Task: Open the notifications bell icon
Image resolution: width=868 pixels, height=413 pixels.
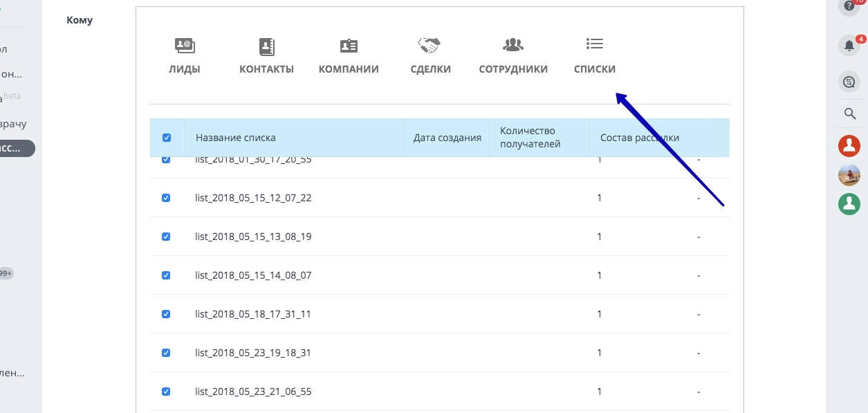Action: 849,44
